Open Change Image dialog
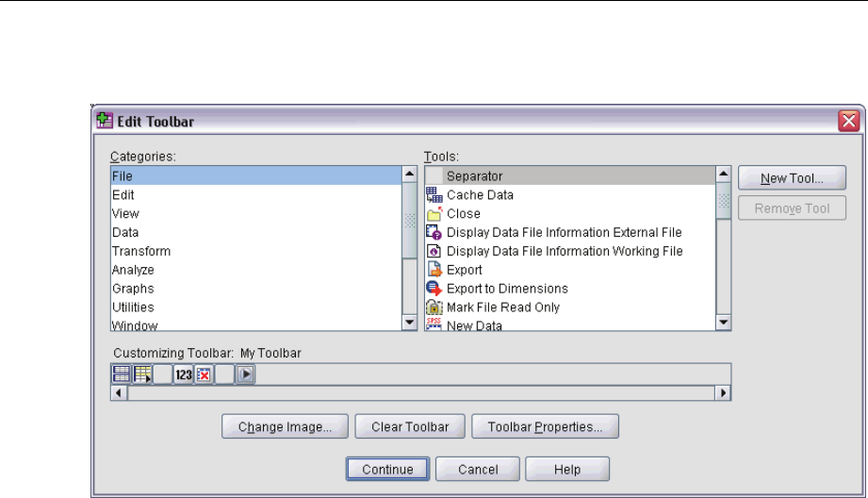The image size is (868, 498). (285, 426)
